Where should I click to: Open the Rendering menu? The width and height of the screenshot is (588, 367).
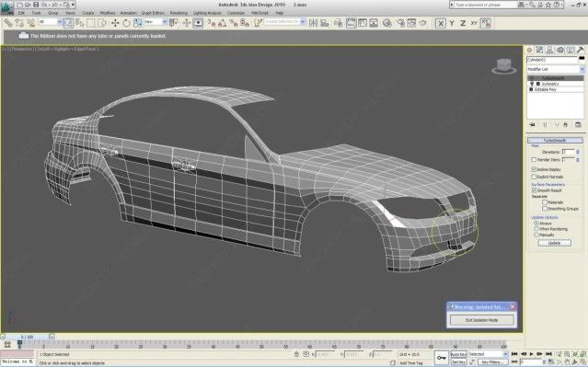pyautogui.click(x=179, y=13)
